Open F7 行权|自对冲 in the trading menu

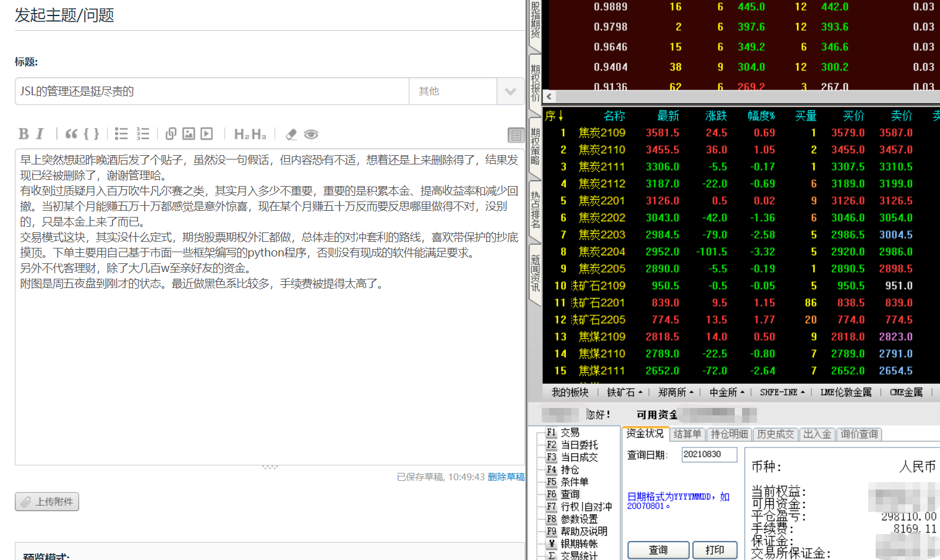pyautogui.click(x=579, y=507)
